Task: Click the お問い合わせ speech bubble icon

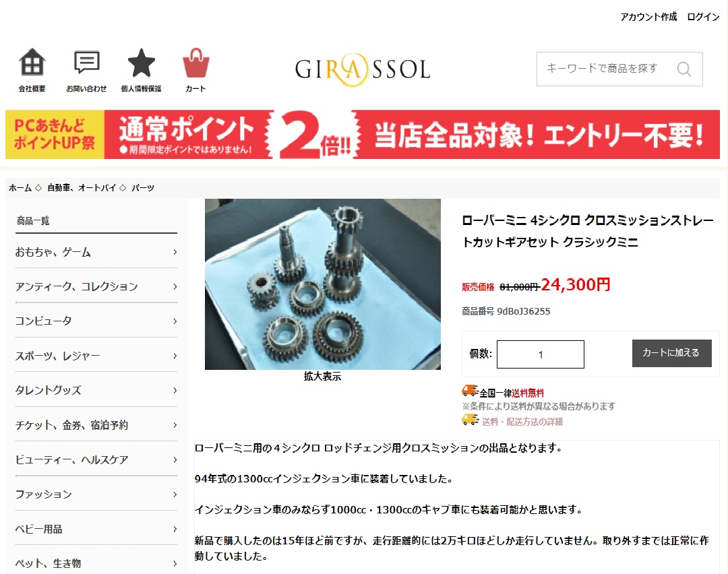Action: point(87,62)
